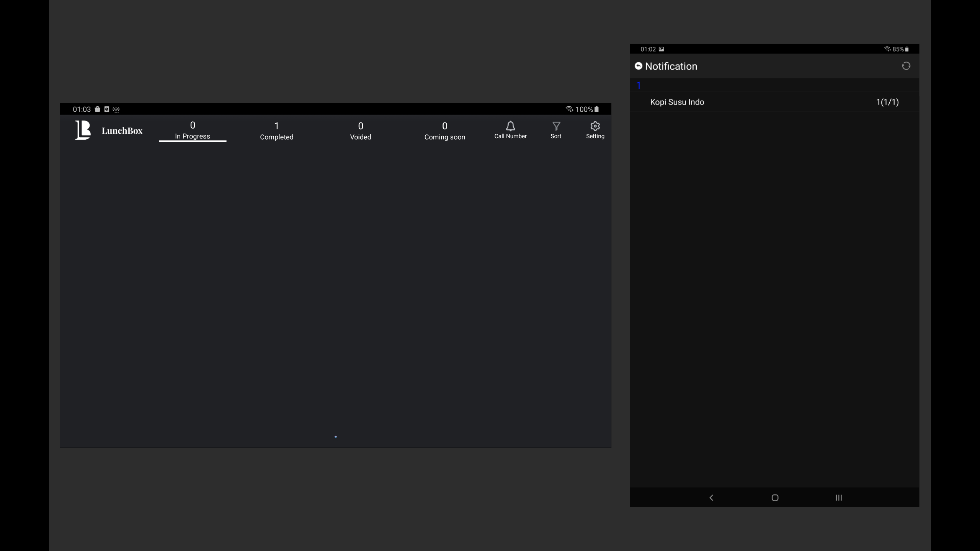Click the blue order number 1
Viewport: 980px width, 551px height.
[x=639, y=85]
